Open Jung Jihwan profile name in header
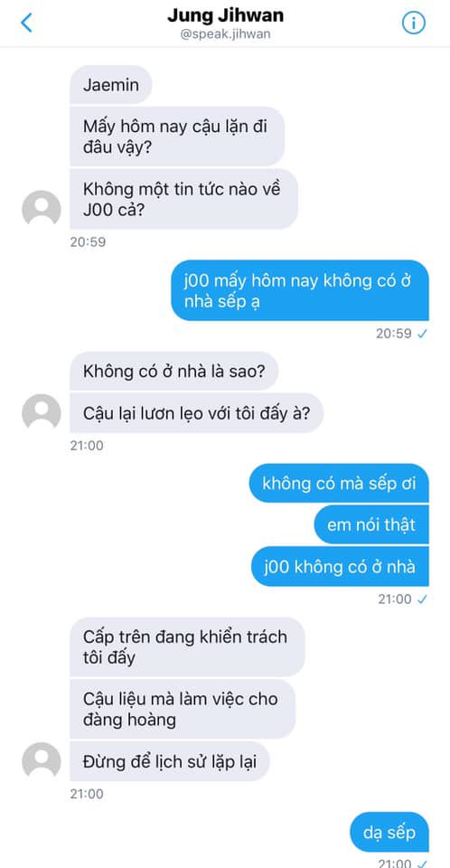Image resolution: width=450 pixels, height=868 pixels. pos(225,15)
